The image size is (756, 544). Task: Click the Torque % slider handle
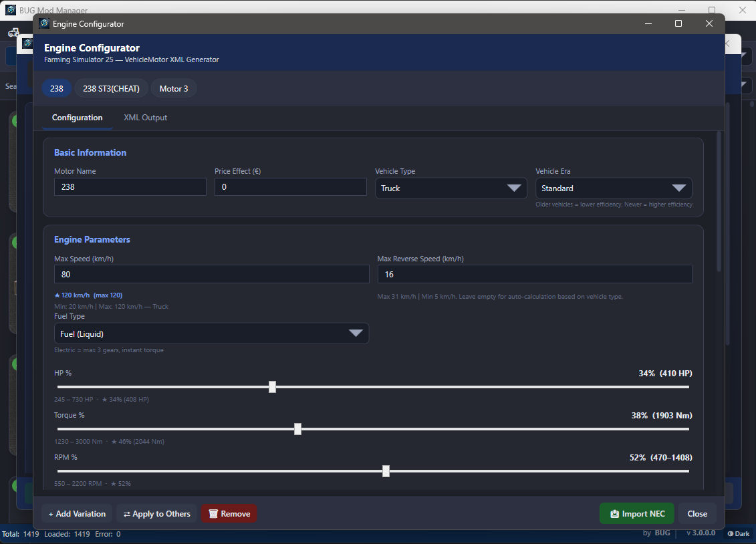point(297,429)
